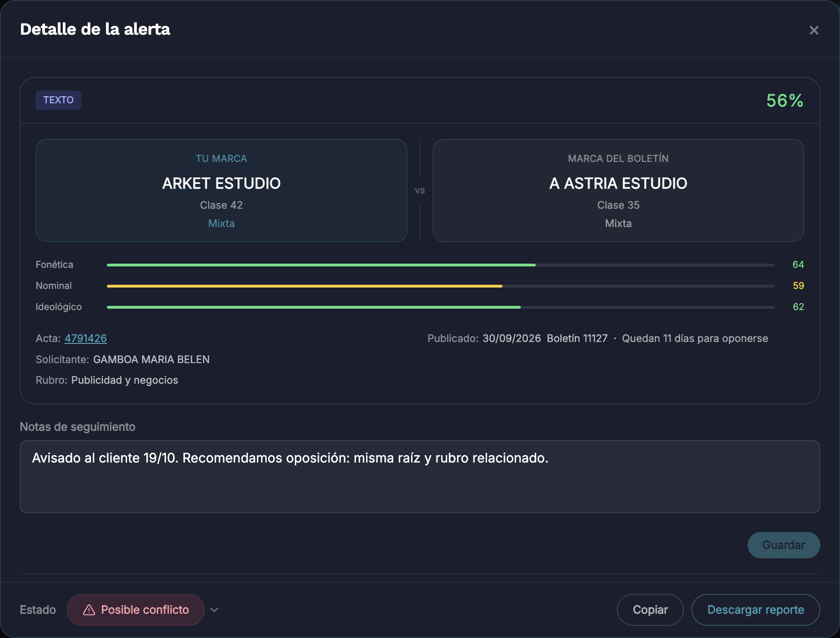Click the publication date 30/09/2026
The image size is (840, 638).
pyautogui.click(x=512, y=338)
